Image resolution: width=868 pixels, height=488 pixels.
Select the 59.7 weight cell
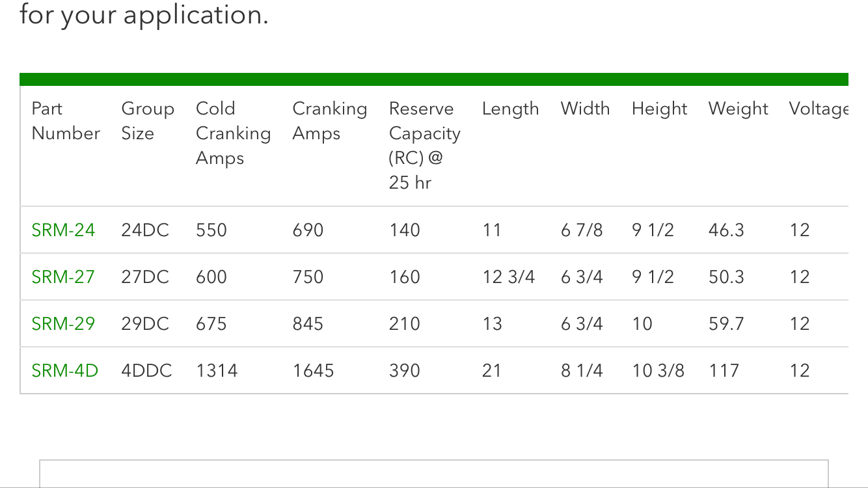tap(726, 324)
